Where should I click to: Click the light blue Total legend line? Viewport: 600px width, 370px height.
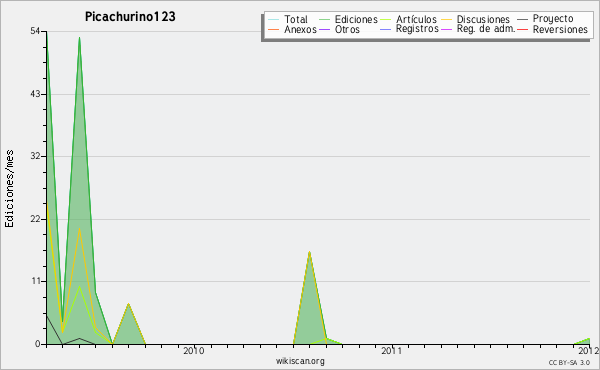coord(274,19)
